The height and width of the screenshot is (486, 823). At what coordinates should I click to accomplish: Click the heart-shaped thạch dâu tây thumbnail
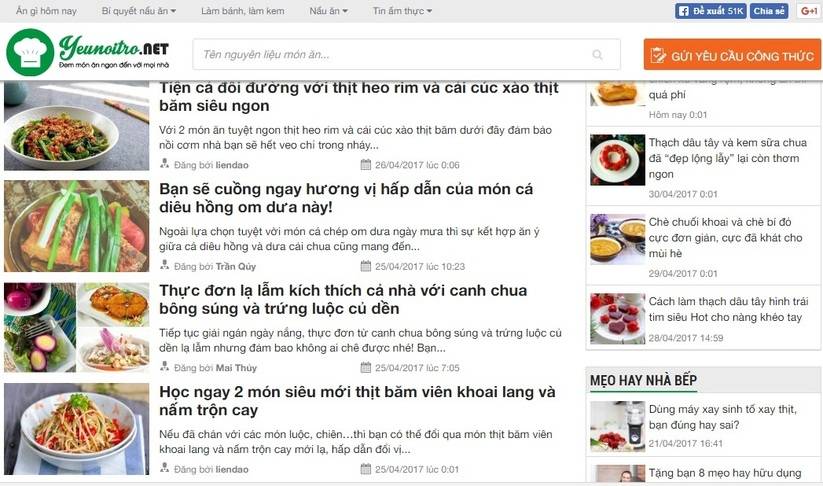point(617,319)
